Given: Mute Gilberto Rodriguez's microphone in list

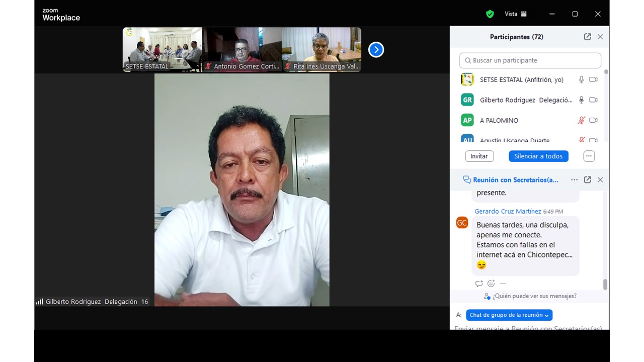Looking at the screenshot, I should click(x=581, y=100).
